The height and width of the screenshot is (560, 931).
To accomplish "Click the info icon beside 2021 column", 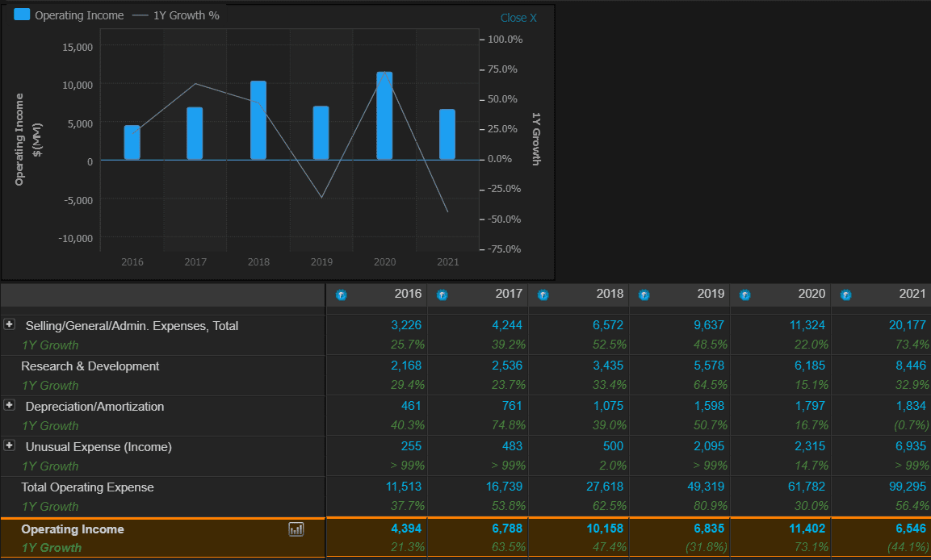I will pos(845,295).
